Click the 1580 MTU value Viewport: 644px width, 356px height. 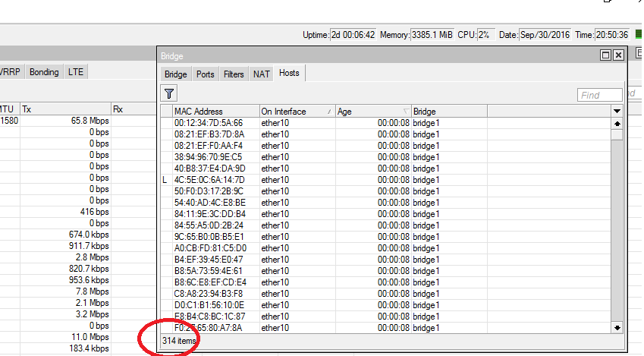(9, 121)
